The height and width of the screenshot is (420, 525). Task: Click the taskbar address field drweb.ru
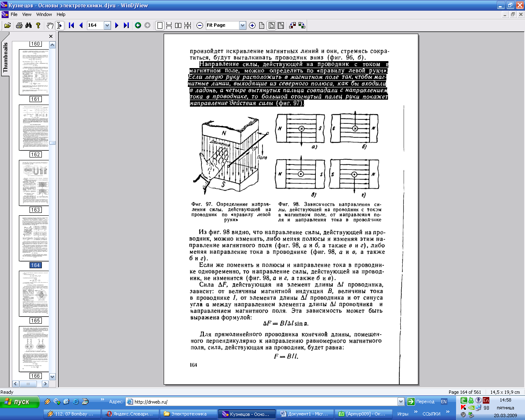(265, 402)
